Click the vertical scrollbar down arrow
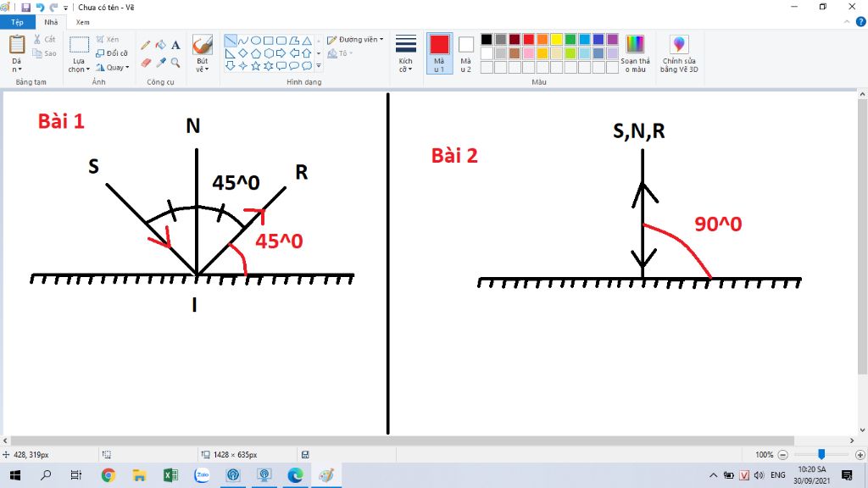 pos(862,430)
